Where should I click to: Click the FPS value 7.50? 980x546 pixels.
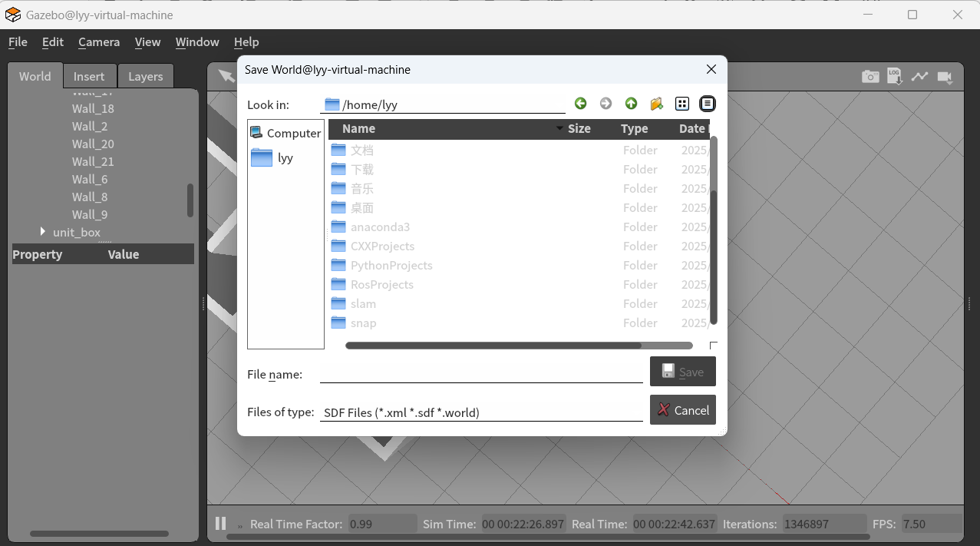[x=932, y=524]
